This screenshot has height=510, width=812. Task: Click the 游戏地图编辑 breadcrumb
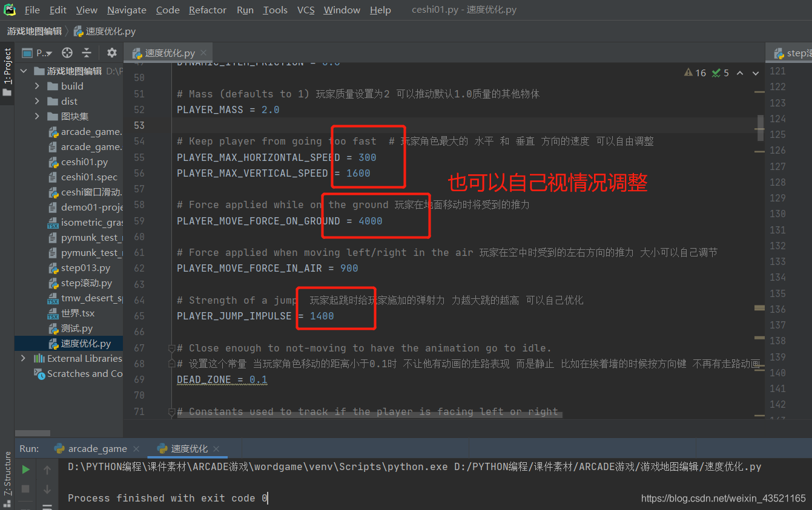point(34,31)
